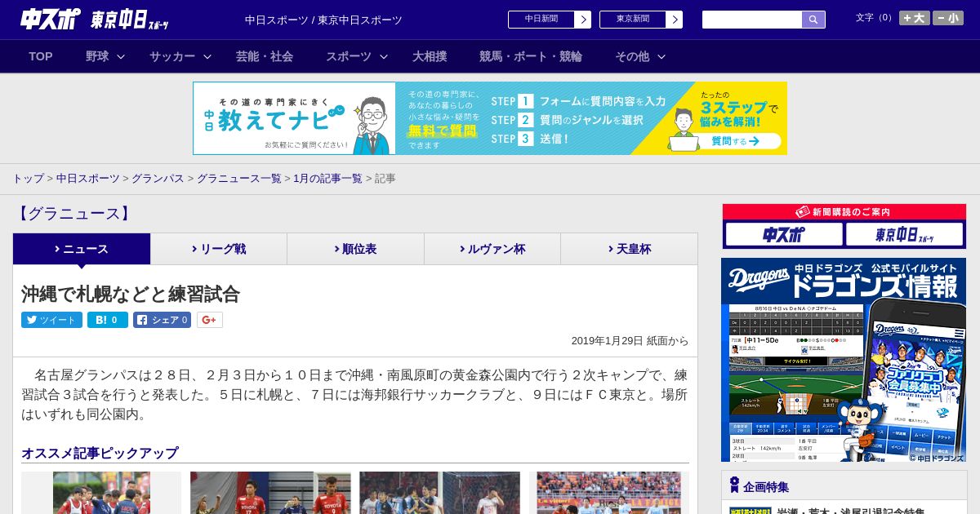This screenshot has height=514, width=980.
Task: Increase font size with ＋大 button
Action: pyautogui.click(x=915, y=18)
